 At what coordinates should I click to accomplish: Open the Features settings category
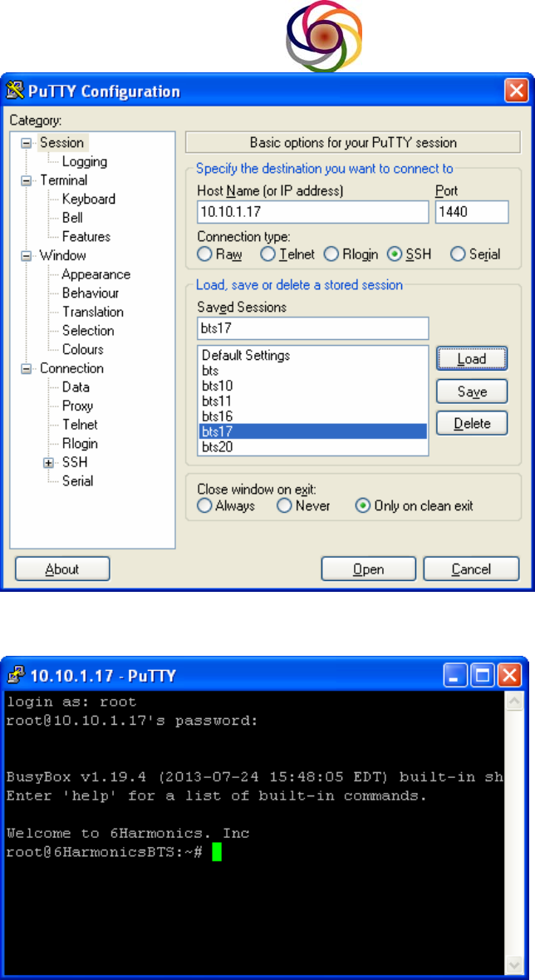click(x=86, y=237)
